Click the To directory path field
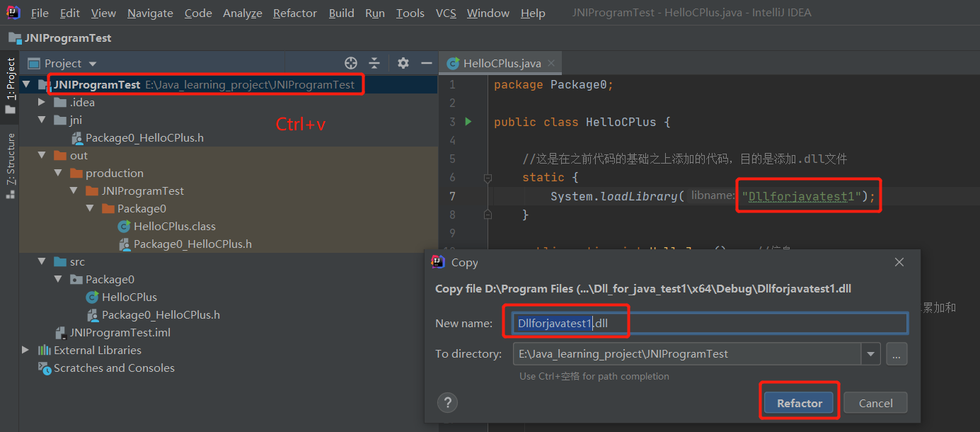The width and height of the screenshot is (980, 432). click(686, 353)
